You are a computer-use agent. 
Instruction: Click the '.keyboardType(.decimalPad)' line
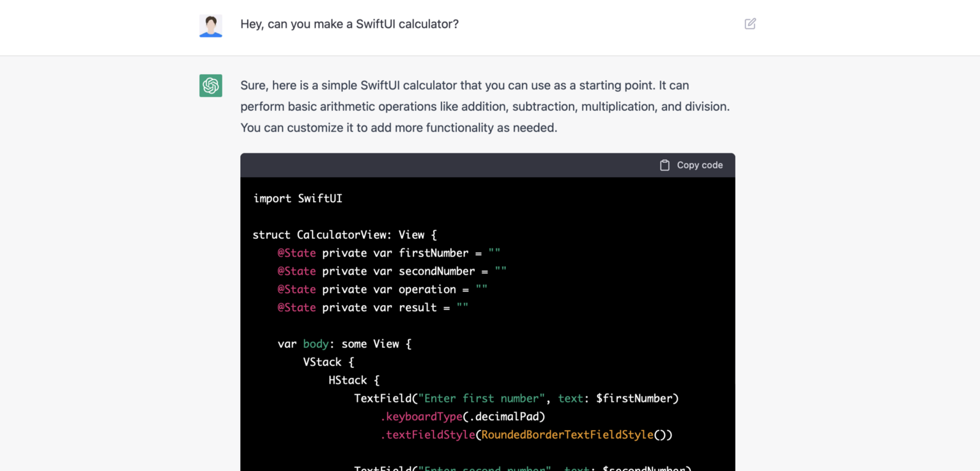pos(462,416)
